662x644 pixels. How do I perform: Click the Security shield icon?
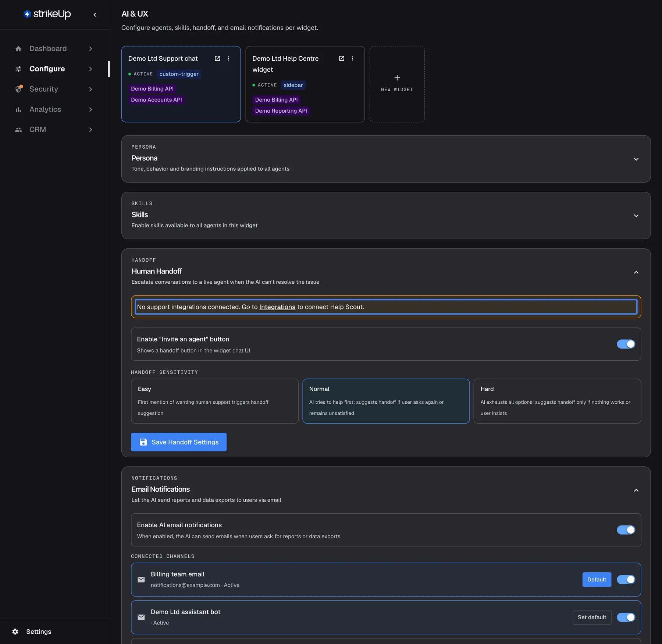[x=19, y=89]
